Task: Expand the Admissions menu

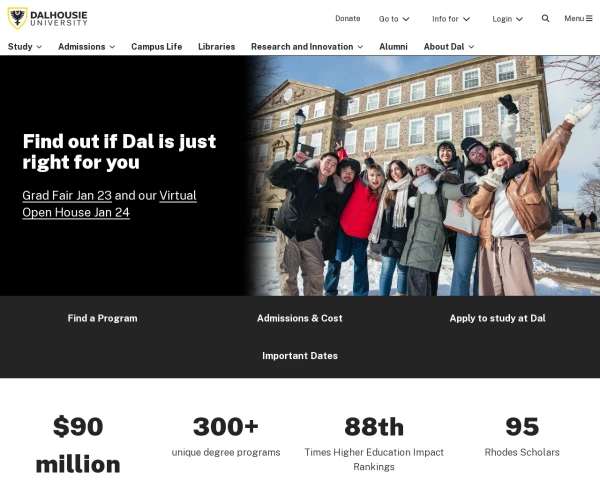Action: click(x=86, y=47)
